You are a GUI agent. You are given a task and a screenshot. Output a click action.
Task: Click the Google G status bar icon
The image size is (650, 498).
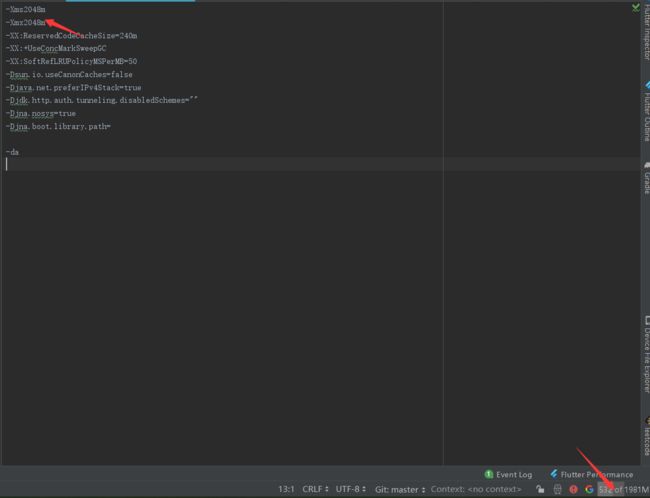589,489
